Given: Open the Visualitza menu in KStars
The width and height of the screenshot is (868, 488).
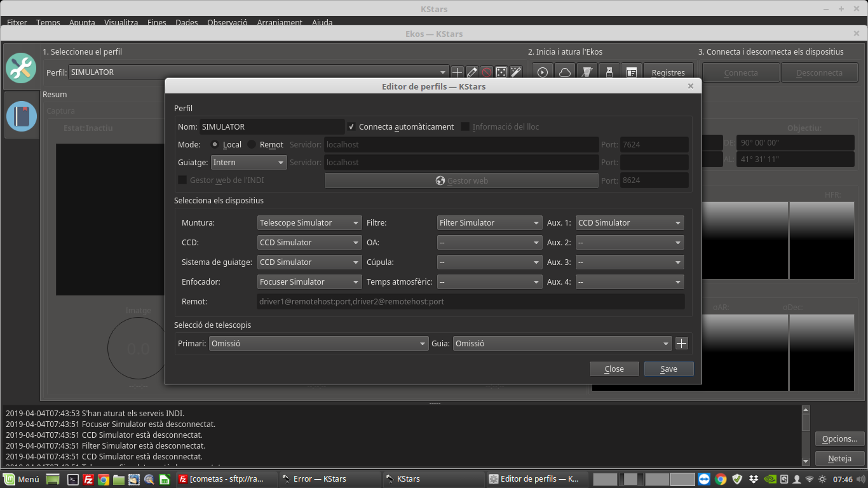Looking at the screenshot, I should click(121, 22).
